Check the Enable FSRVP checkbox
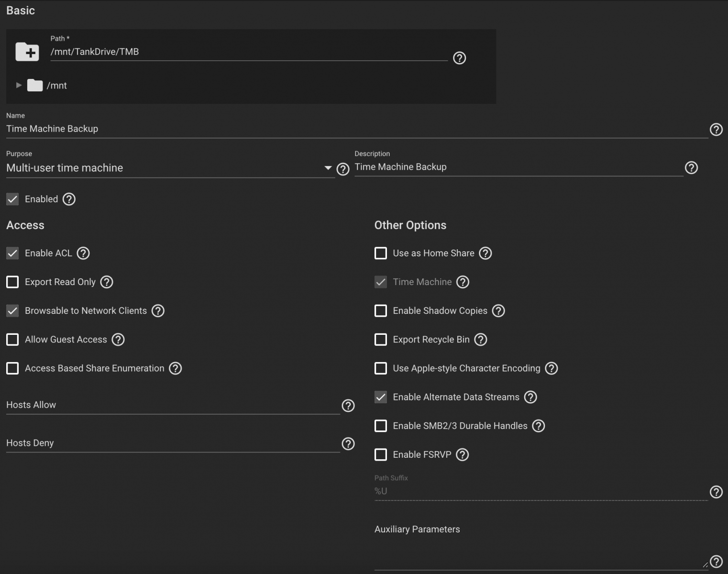 (381, 454)
